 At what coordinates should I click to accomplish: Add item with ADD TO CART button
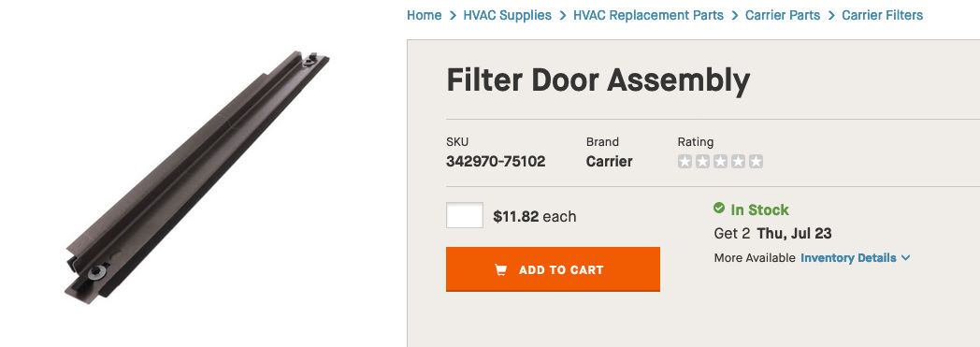tap(553, 269)
